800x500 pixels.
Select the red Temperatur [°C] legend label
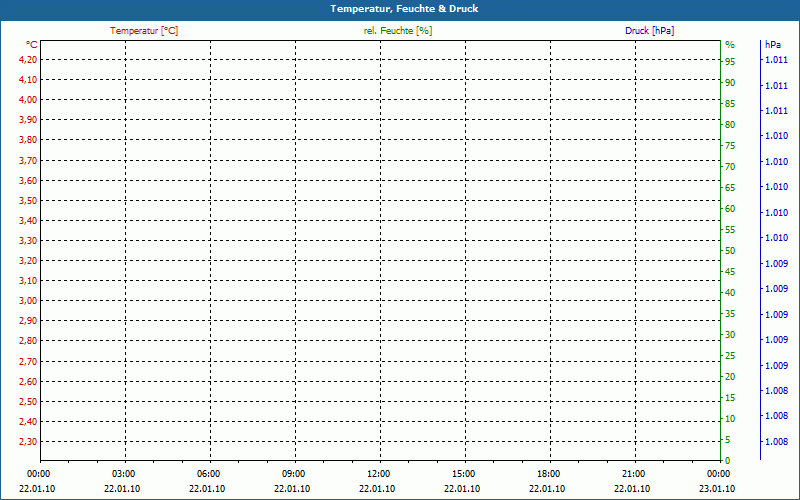click(144, 31)
